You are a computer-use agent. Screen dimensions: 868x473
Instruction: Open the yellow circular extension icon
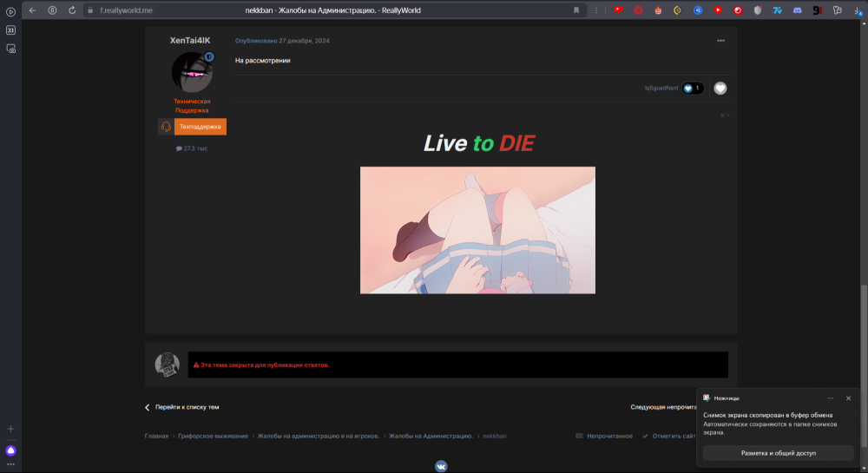pos(678,10)
